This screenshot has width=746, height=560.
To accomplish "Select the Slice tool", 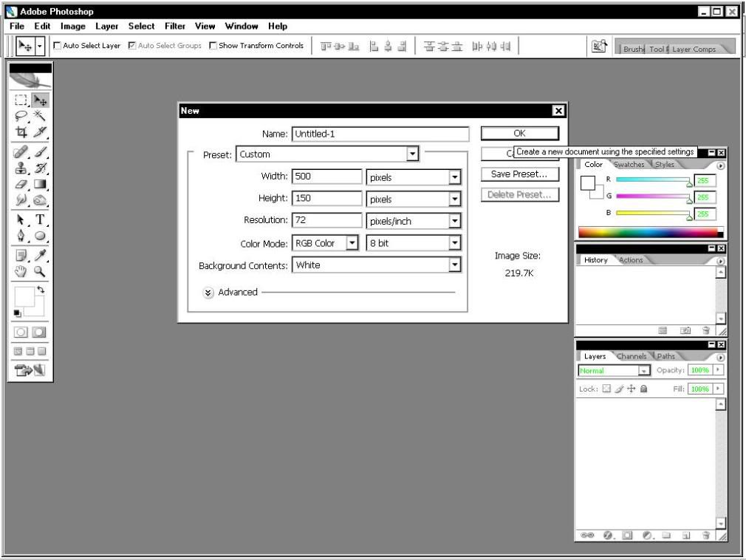I will (x=40, y=132).
